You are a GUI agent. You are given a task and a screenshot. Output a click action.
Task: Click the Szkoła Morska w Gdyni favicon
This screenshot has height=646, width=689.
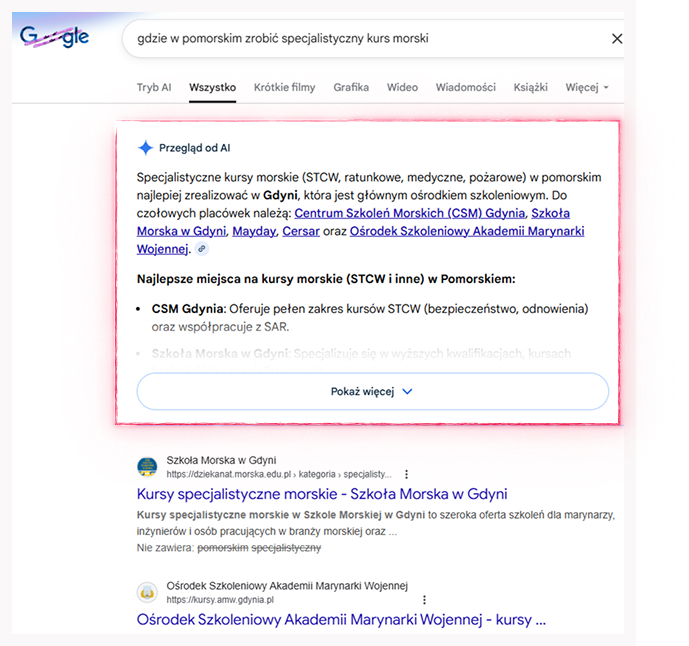tap(147, 467)
